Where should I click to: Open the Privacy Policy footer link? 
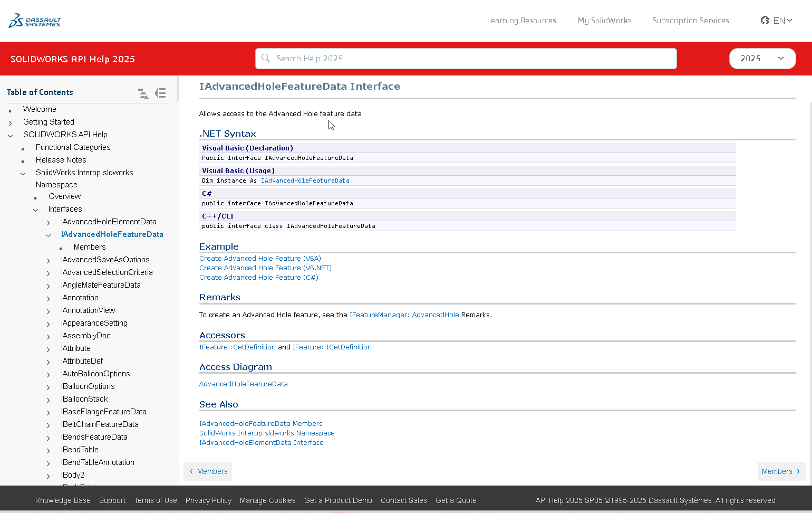click(x=208, y=500)
